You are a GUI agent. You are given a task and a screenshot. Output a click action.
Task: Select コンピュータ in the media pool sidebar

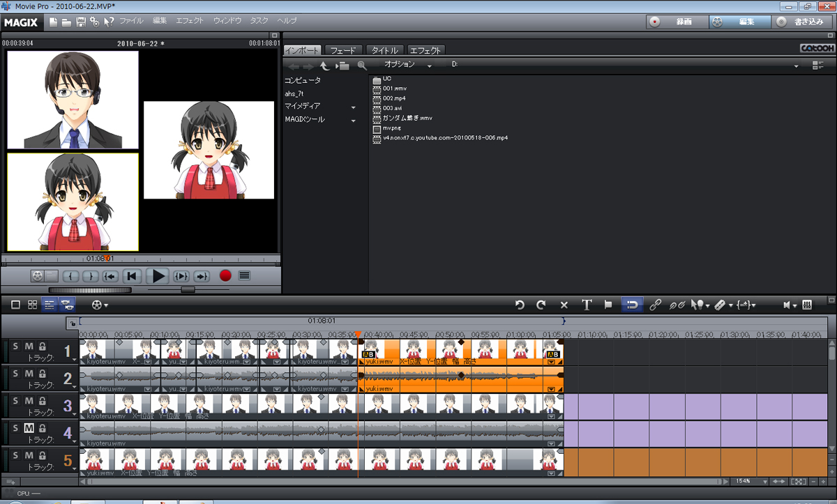coord(303,81)
